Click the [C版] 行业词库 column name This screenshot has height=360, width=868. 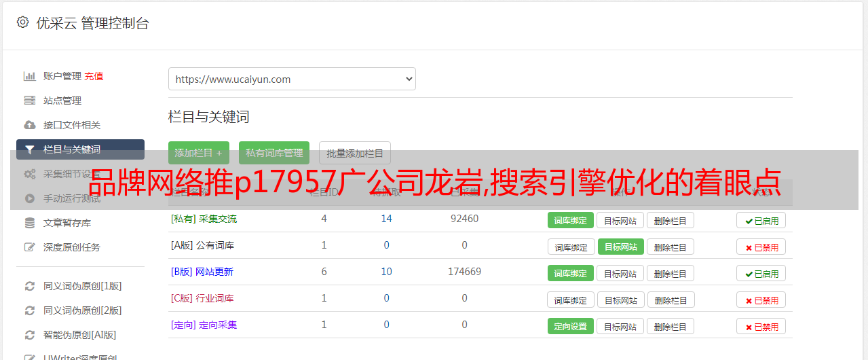pos(202,298)
